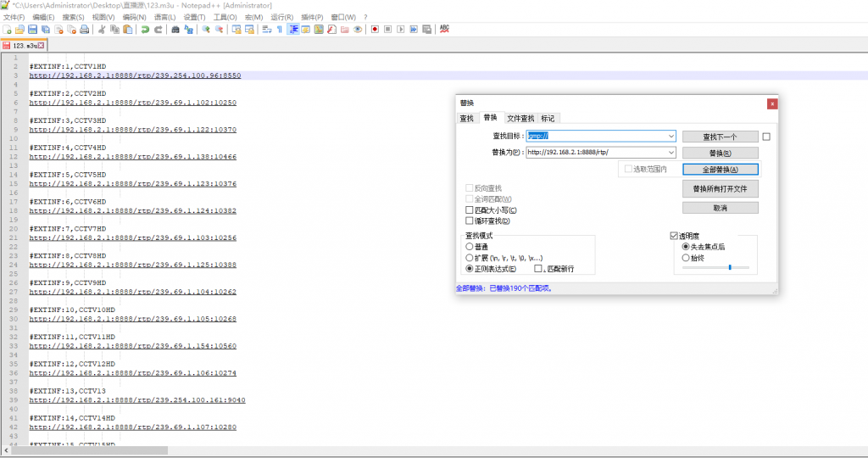Select the 始终 transparency radio

686,258
